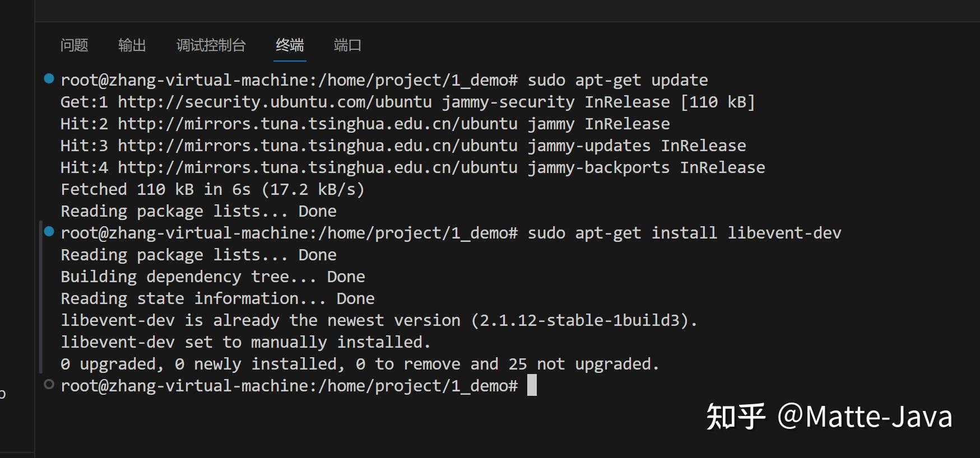The image size is (980, 458).
Task: Select the 调试控制台 (Debug Console) tab
Action: [211, 45]
